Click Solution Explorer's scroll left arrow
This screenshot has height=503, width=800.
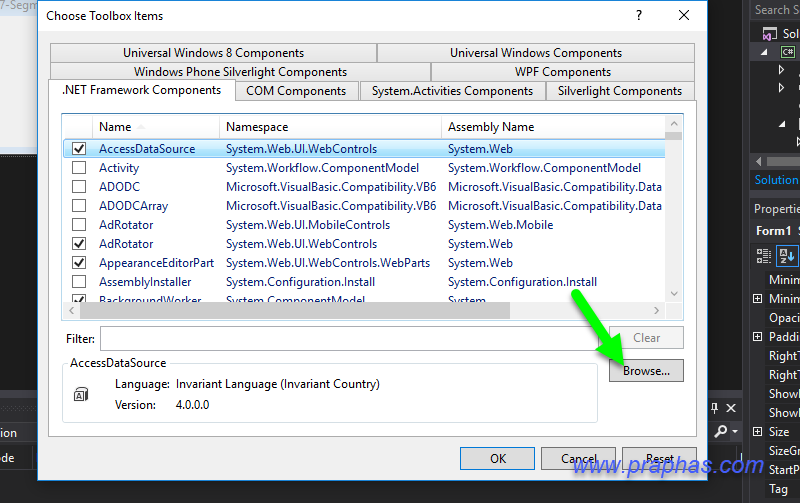tap(759, 161)
